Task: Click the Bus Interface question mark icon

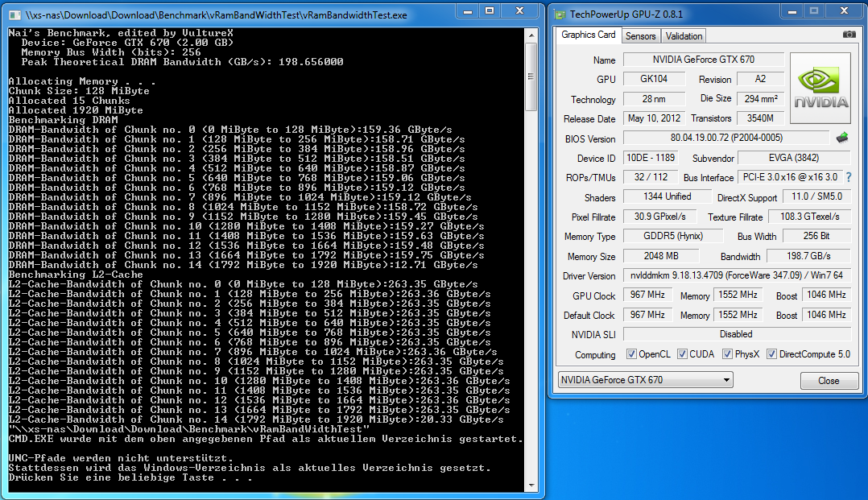Action: tap(849, 177)
